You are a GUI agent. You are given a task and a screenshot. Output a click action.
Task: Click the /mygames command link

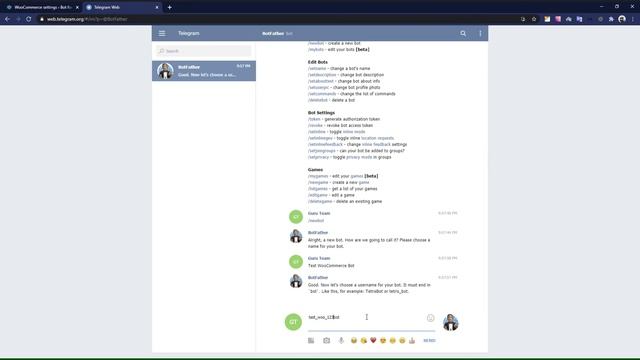tap(318, 176)
